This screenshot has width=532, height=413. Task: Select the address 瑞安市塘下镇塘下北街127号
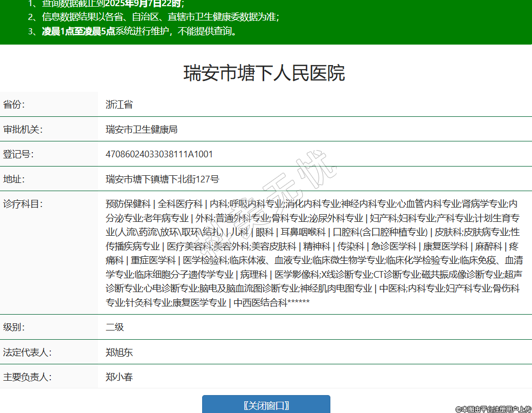coord(162,179)
